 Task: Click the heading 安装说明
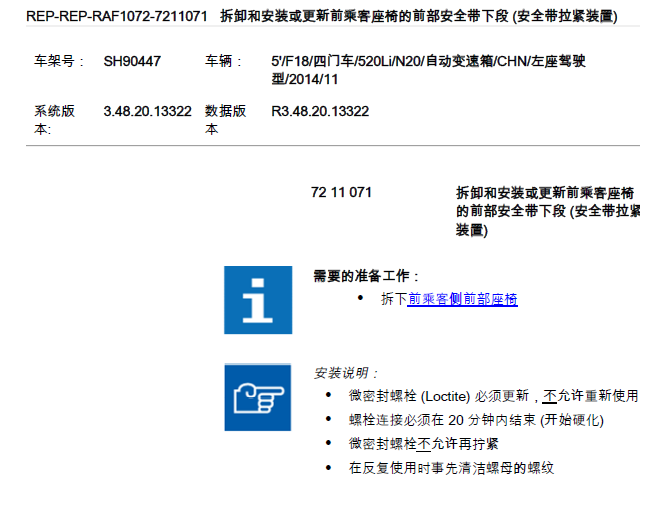(346, 373)
